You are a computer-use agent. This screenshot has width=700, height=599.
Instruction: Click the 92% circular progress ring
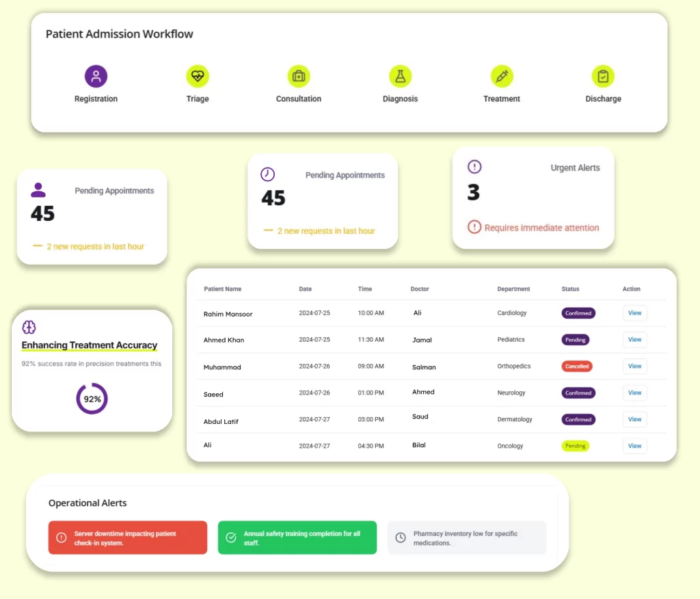92,399
